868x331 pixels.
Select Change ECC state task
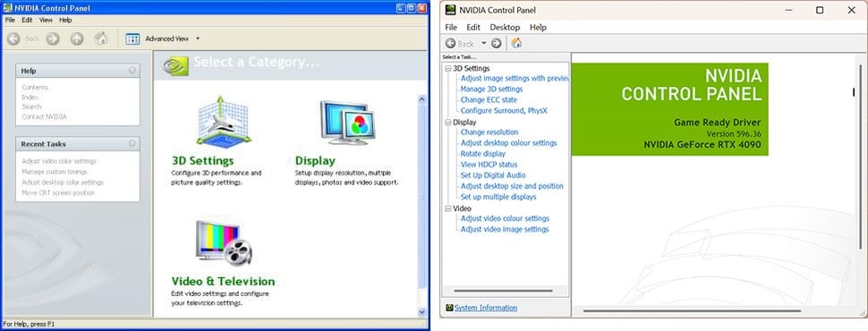pyautogui.click(x=489, y=99)
